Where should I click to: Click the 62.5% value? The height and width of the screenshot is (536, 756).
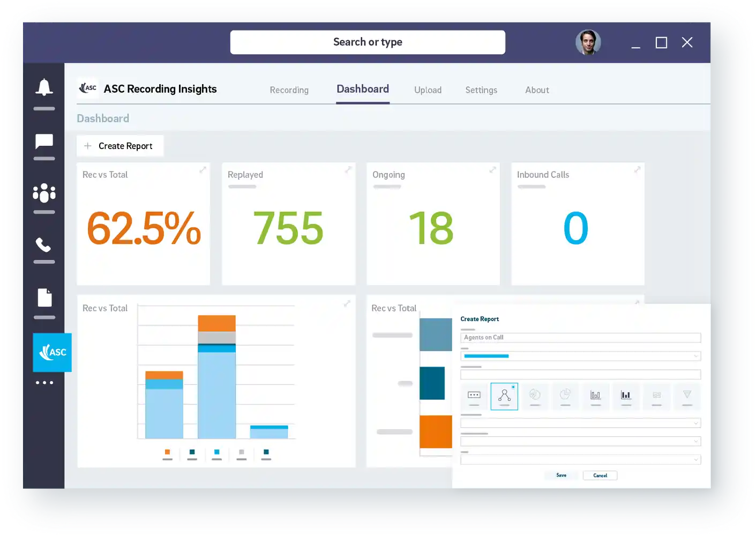pos(144,228)
